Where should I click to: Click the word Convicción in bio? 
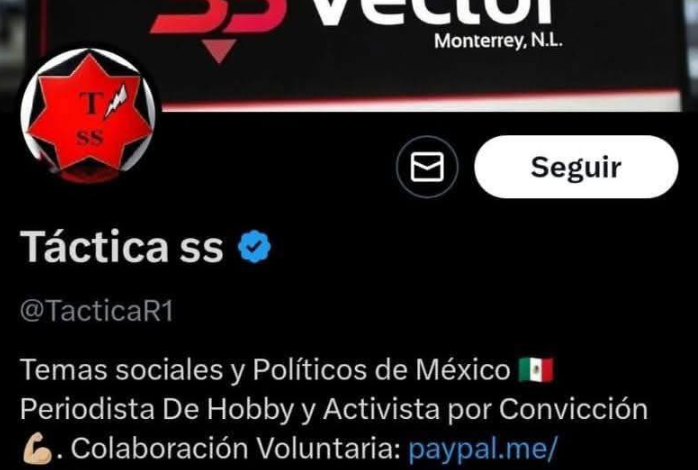click(573, 409)
